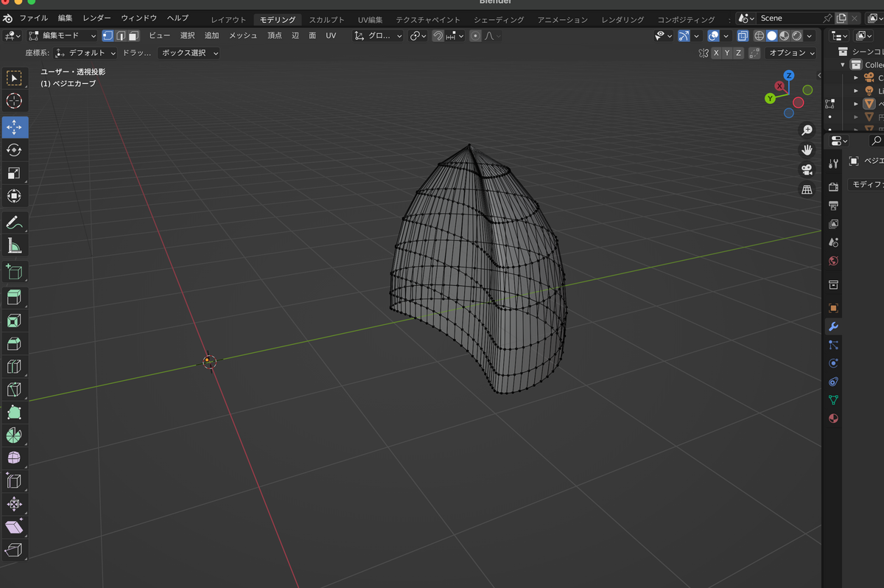Activate the Scale tool
The width and height of the screenshot is (884, 588).
pyautogui.click(x=14, y=173)
